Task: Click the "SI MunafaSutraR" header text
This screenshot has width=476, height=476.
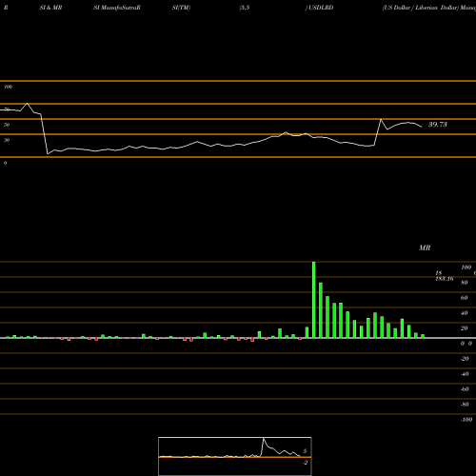Action: click(x=117, y=8)
